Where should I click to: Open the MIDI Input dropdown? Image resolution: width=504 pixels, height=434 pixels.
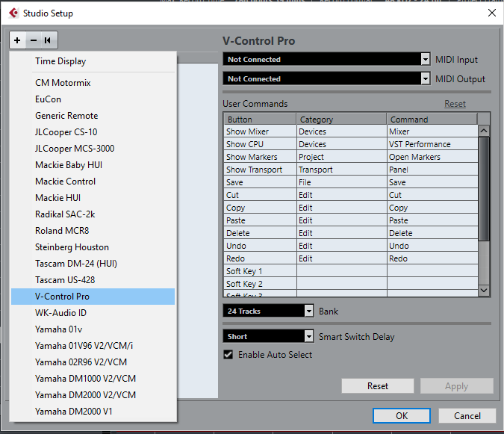coord(326,60)
